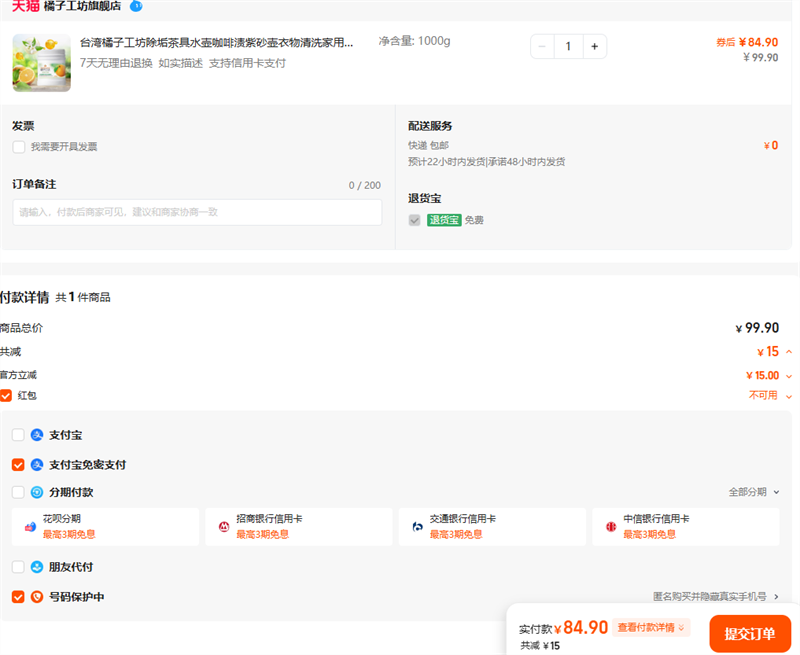Open 查看付款详情 payment details link

point(651,628)
